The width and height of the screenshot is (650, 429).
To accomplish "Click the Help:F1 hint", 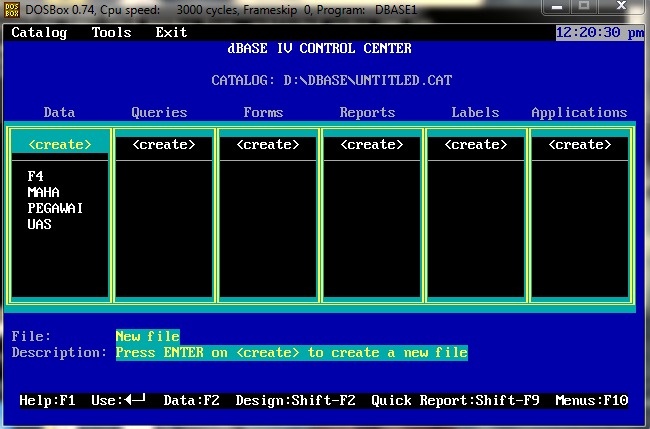I will click(x=47, y=400).
